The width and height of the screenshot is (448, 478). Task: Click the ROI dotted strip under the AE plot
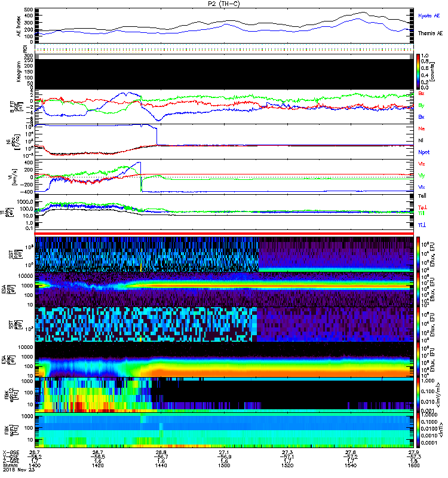pos(224,48)
